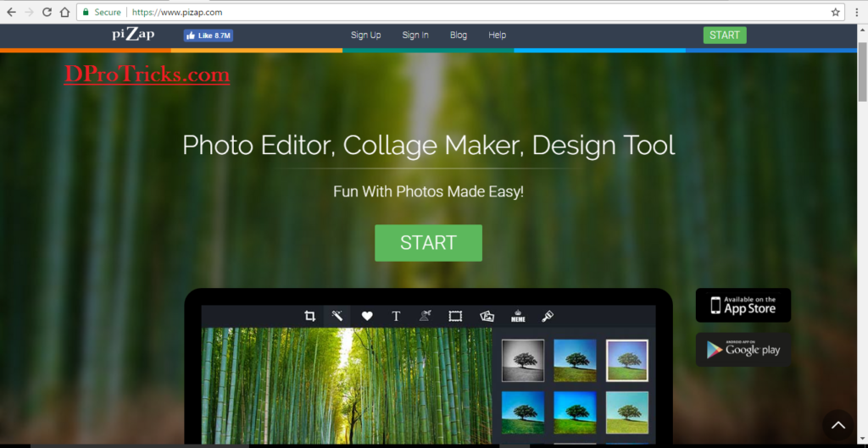868x448 pixels.
Task: Click the Facebook Like 8.7M button
Action: [209, 36]
